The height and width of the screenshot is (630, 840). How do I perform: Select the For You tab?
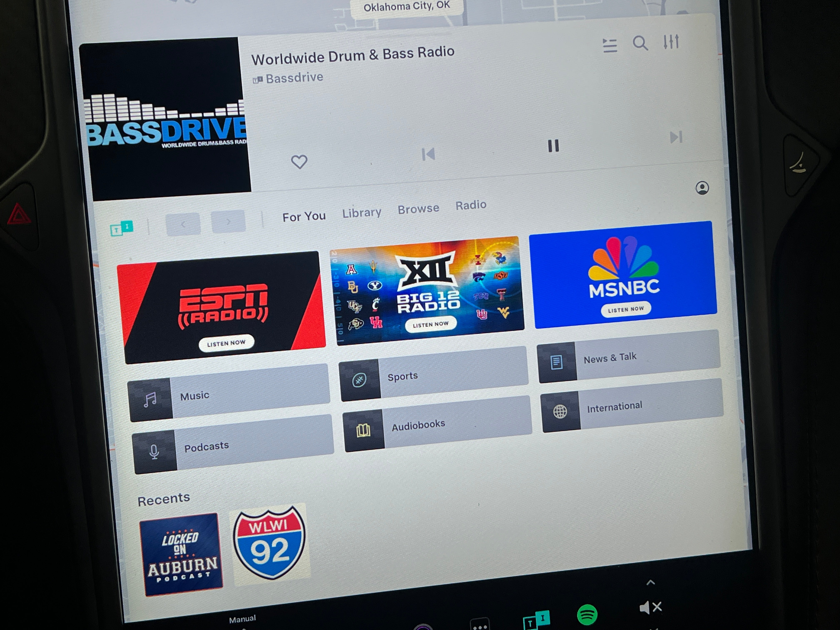tap(304, 216)
